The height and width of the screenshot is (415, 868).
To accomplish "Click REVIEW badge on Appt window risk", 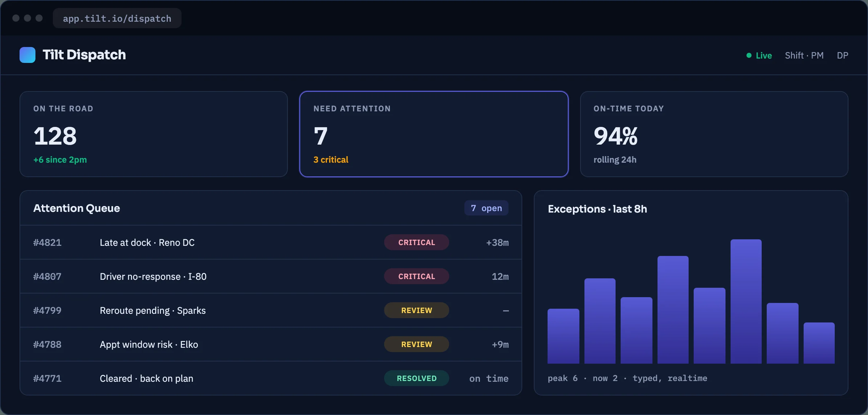I will pyautogui.click(x=417, y=345).
